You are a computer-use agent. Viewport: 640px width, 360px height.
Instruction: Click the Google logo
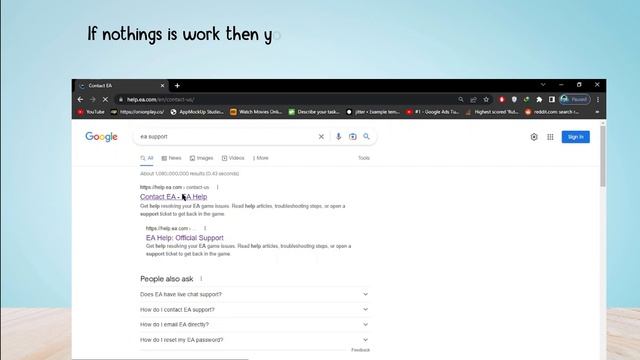click(x=101, y=137)
